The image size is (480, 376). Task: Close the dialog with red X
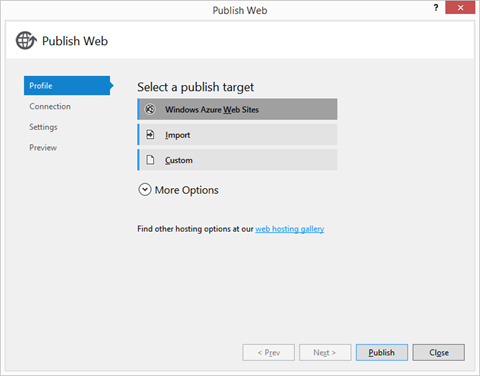(460, 8)
